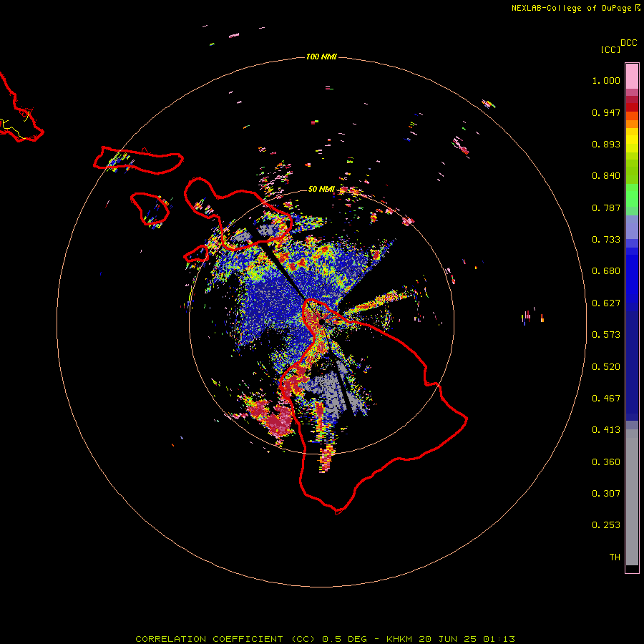
Task: Click the 0.733 value on the color scale
Action: 606,240
